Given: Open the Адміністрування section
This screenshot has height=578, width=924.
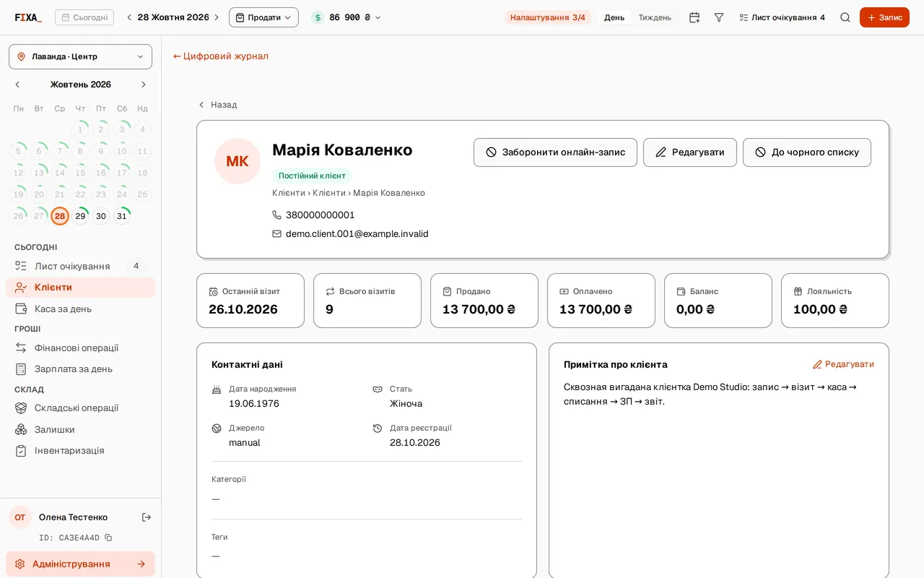Looking at the screenshot, I should pyautogui.click(x=80, y=564).
